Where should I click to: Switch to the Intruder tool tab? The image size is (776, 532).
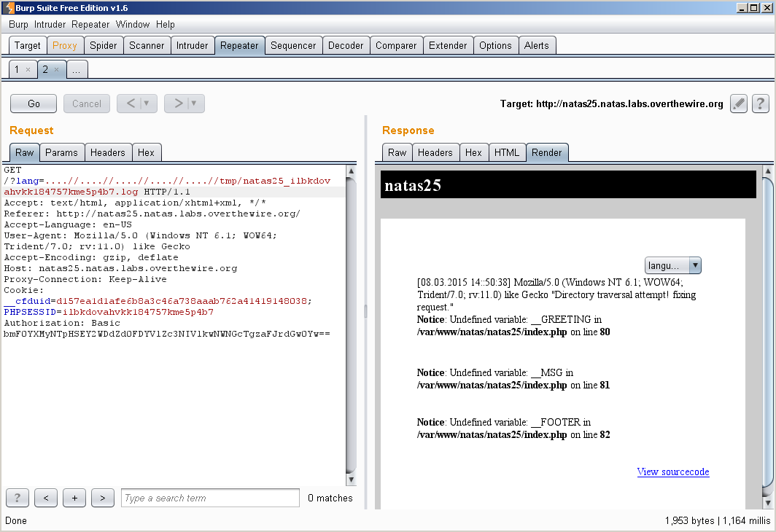[x=193, y=45]
